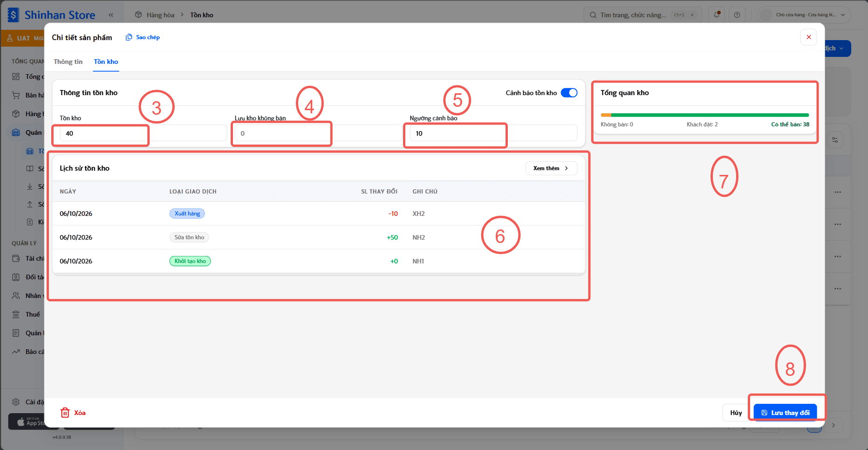Click the -10 quantity change cell

(x=393, y=214)
